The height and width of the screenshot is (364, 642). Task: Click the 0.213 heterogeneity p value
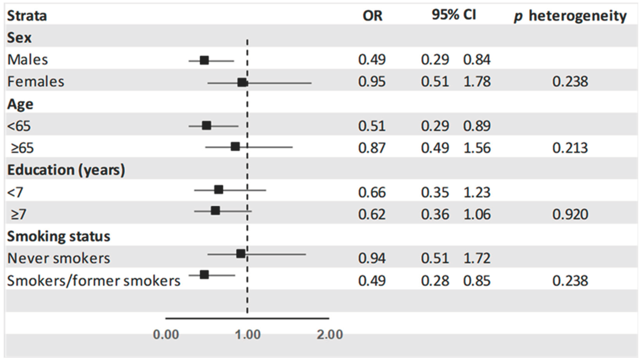[570, 148]
